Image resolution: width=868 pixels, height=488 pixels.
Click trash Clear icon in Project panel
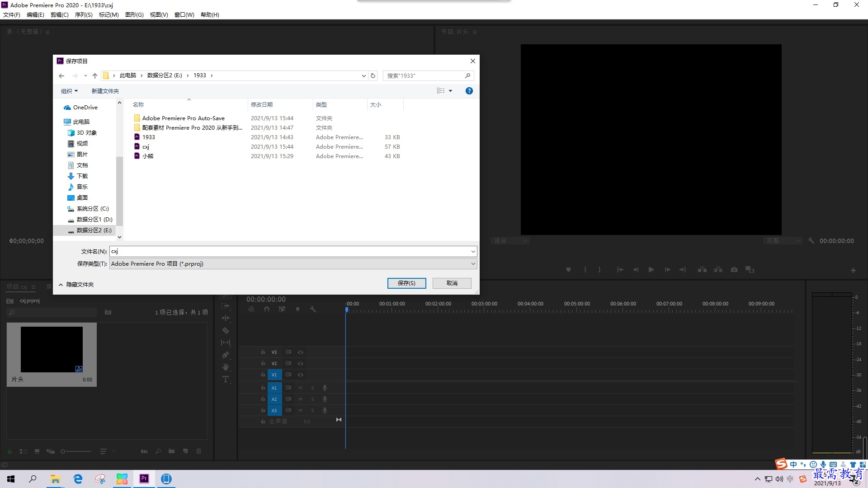click(x=198, y=451)
